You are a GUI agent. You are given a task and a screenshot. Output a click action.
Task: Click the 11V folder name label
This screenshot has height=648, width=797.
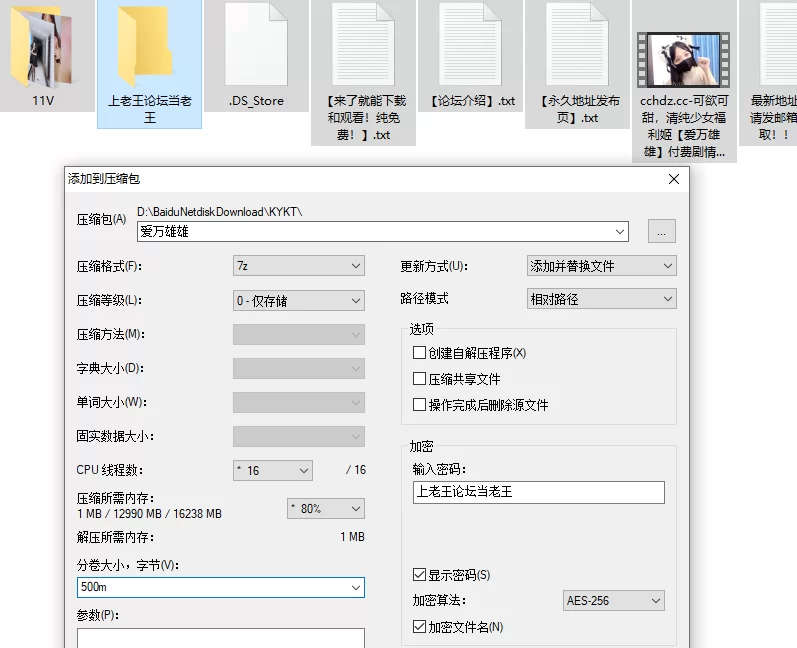pyautogui.click(x=43, y=101)
